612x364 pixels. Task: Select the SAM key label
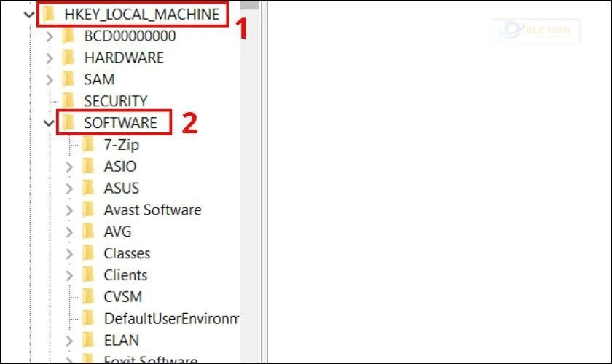point(99,79)
